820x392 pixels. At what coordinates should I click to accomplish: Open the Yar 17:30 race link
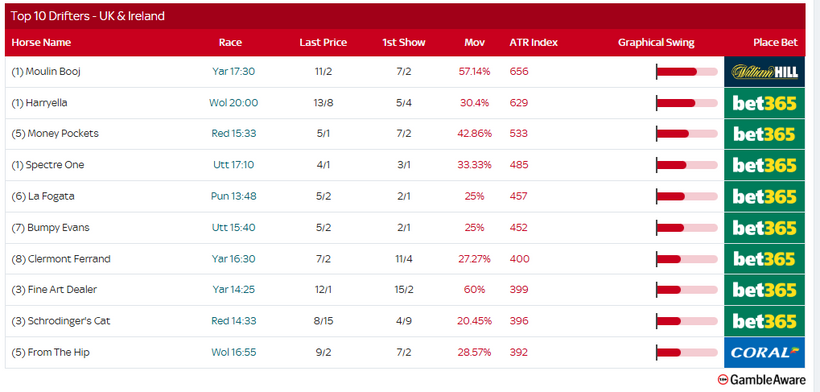pyautogui.click(x=234, y=72)
